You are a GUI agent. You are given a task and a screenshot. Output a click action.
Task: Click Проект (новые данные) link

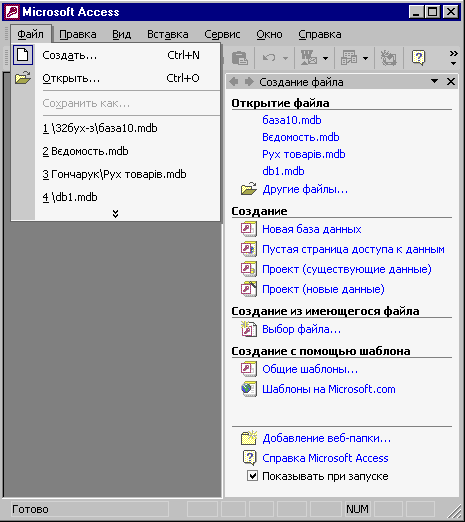tap(323, 289)
